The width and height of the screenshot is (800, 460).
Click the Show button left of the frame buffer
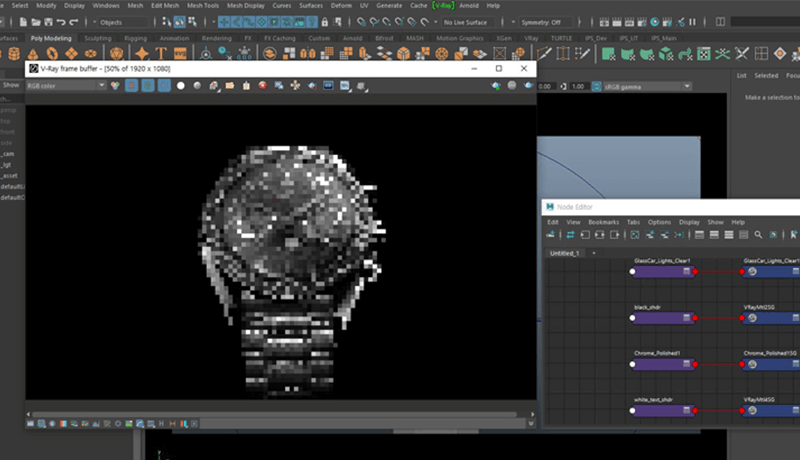[x=11, y=85]
